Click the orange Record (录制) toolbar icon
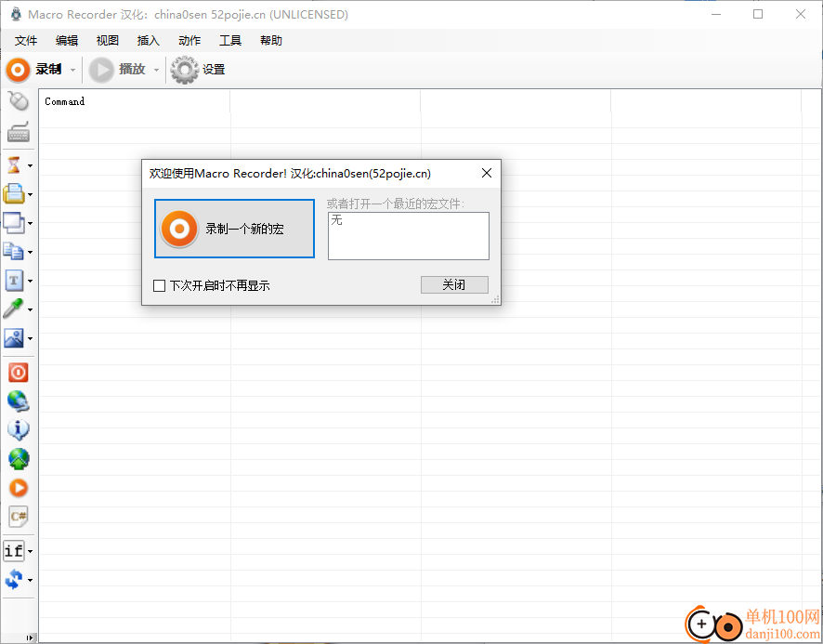Viewport: 823px width, 644px height. pyautogui.click(x=18, y=70)
